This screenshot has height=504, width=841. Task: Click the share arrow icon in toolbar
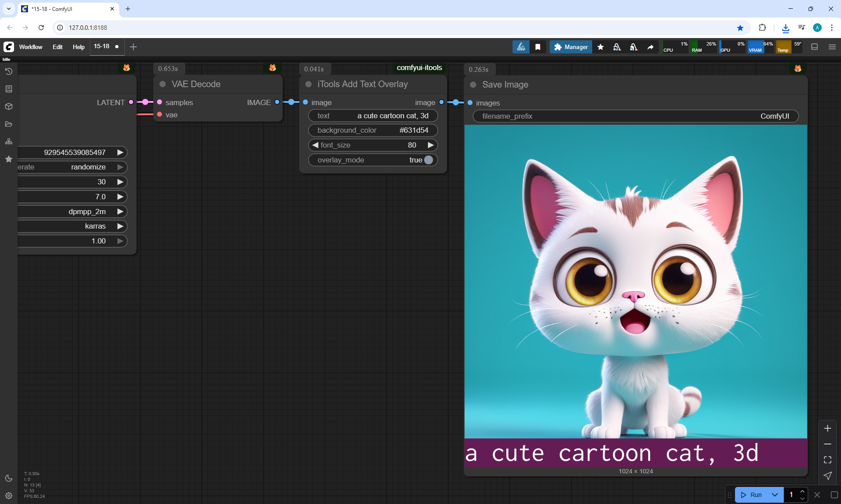(x=650, y=47)
